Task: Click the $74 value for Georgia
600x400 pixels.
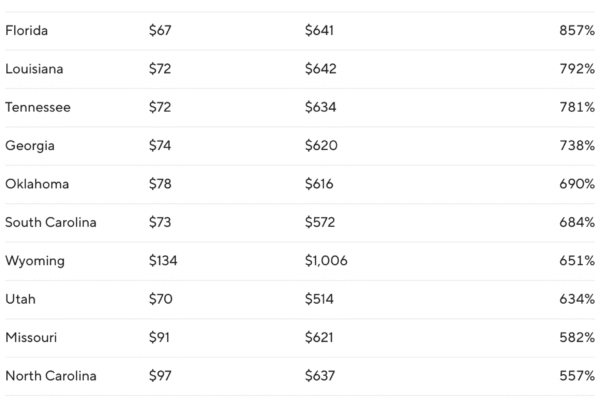Action: tap(160, 146)
